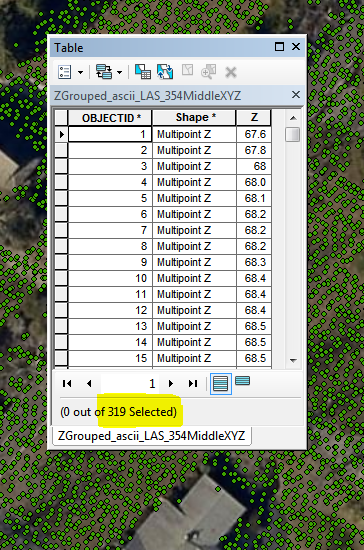
Task: Click the Delete Selected icon
Action: [231, 73]
